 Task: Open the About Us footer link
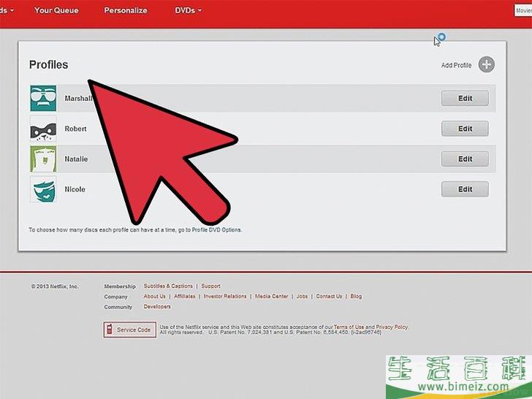[x=154, y=296]
